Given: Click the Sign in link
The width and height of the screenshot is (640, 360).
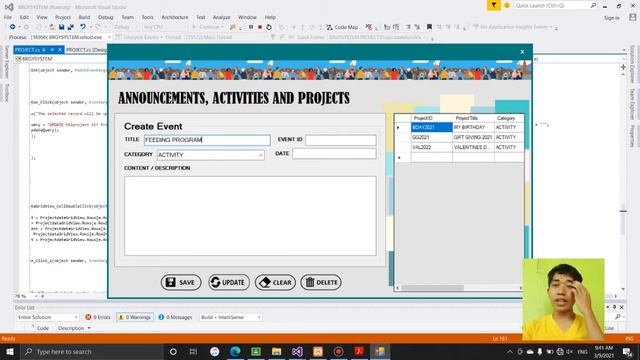Looking at the screenshot, I should (x=611, y=18).
